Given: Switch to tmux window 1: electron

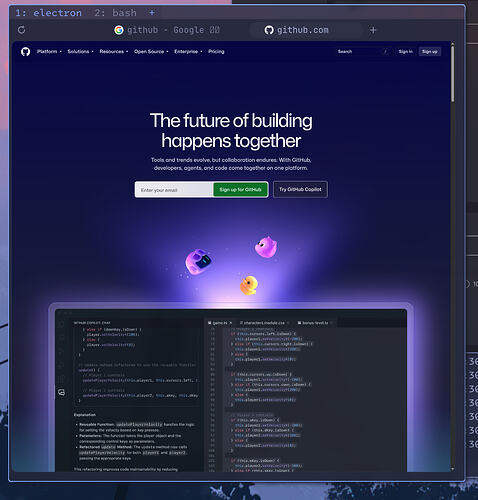Looking at the screenshot, I should pos(48,13).
